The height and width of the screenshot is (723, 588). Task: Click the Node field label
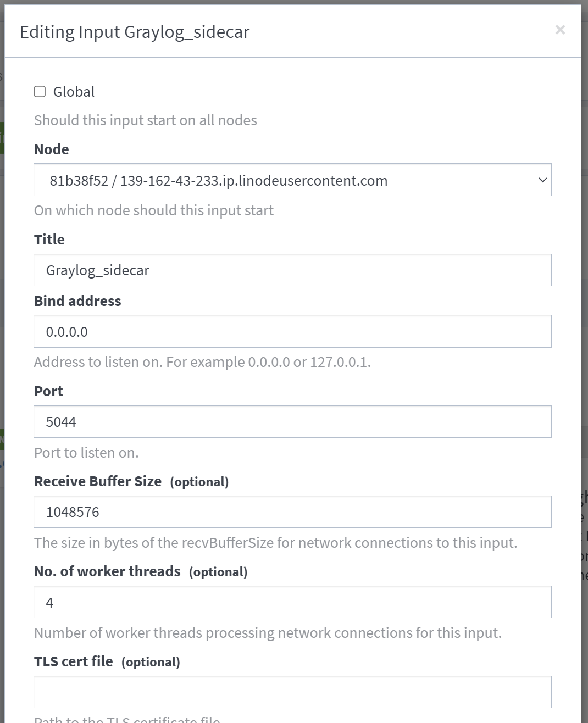click(x=52, y=149)
